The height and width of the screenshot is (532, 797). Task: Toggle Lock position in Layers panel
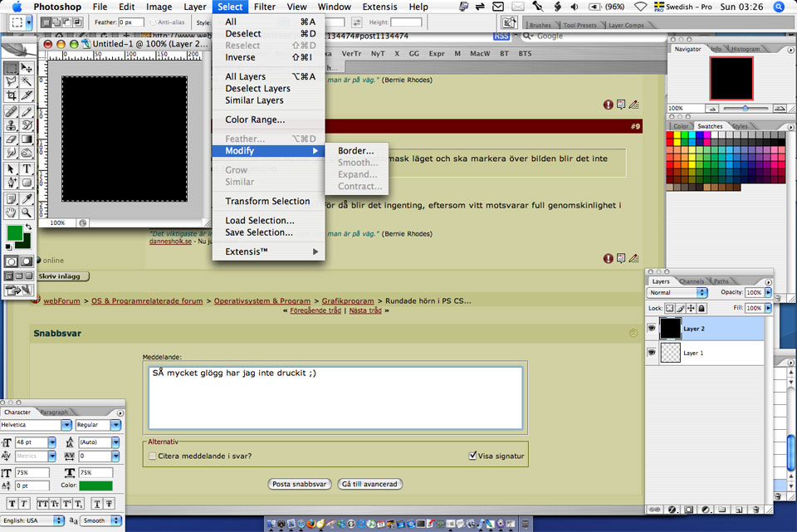pyautogui.click(x=691, y=308)
